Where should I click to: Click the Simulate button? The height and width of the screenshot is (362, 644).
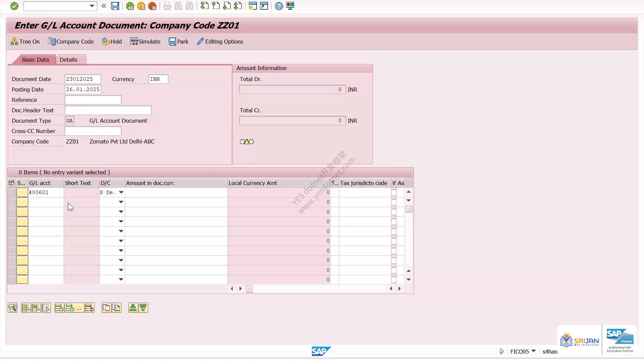pyautogui.click(x=145, y=42)
